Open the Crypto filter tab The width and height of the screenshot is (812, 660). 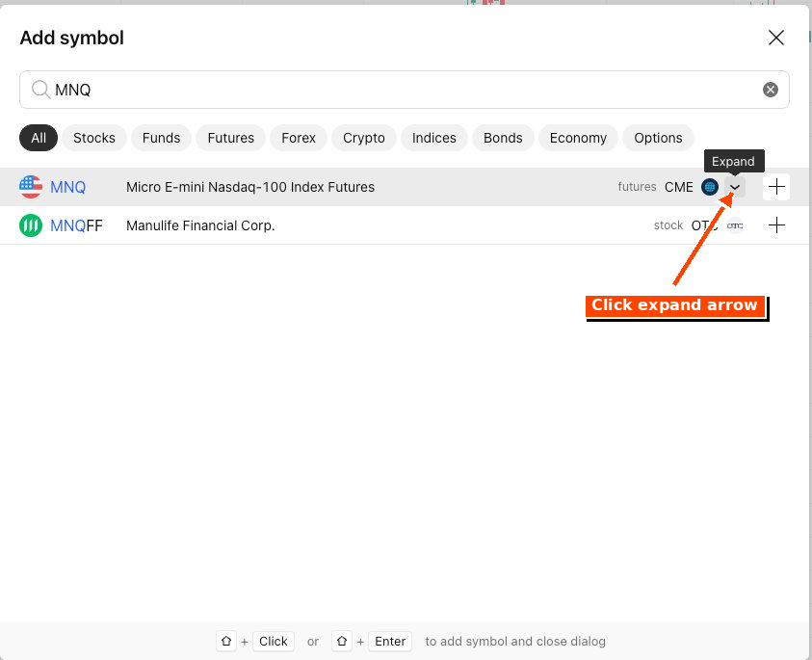coord(363,138)
